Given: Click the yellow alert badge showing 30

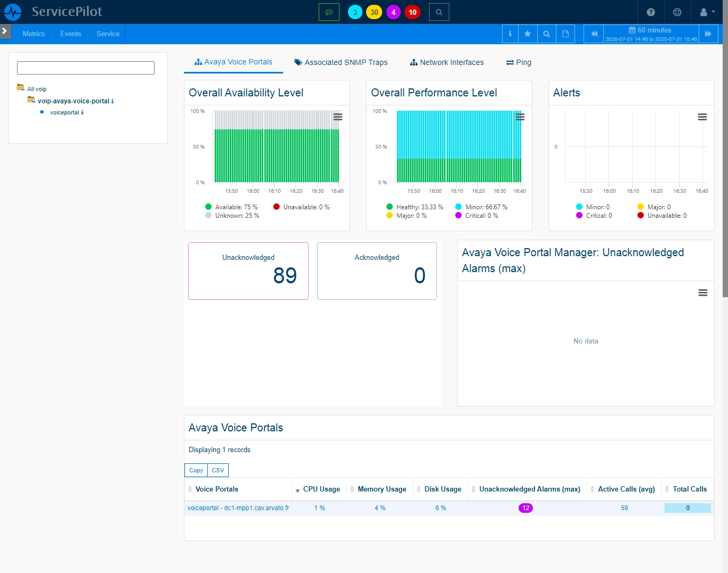Looking at the screenshot, I should [374, 12].
